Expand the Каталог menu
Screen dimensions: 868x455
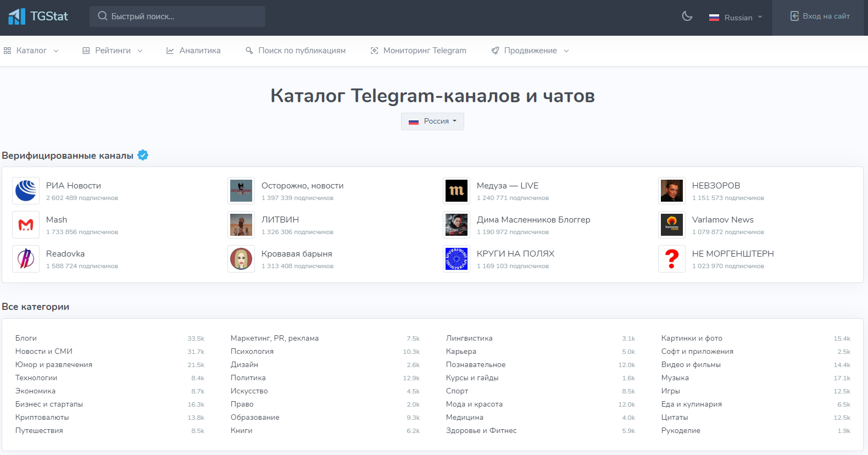pyautogui.click(x=31, y=51)
